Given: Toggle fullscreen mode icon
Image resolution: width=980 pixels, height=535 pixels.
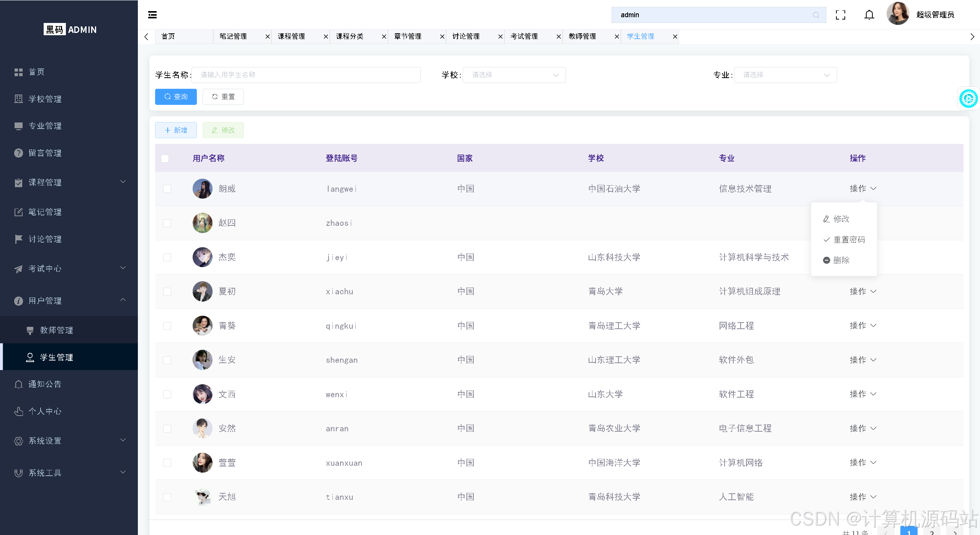Looking at the screenshot, I should (840, 15).
